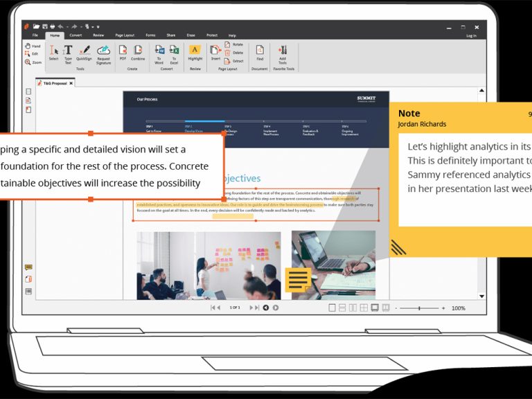Viewport: 532px width, 399px height.
Task: Click the Log In link
Action: pyautogui.click(x=471, y=35)
